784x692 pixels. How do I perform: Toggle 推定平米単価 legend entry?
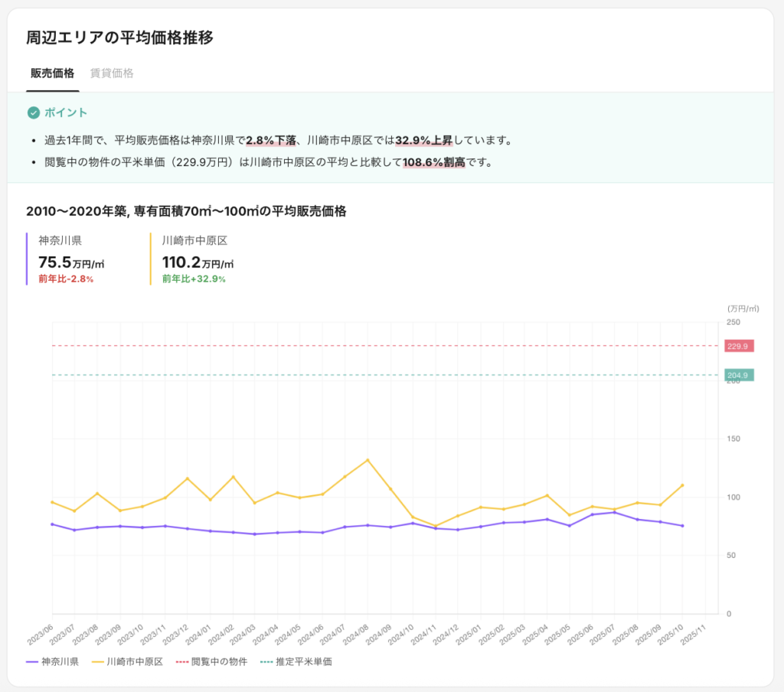point(296,661)
